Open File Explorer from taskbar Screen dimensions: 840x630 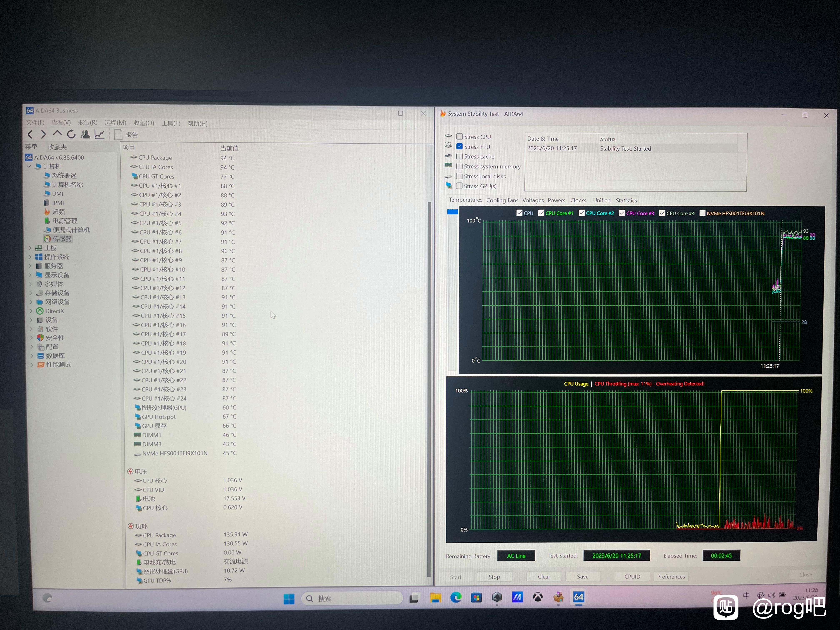435,598
